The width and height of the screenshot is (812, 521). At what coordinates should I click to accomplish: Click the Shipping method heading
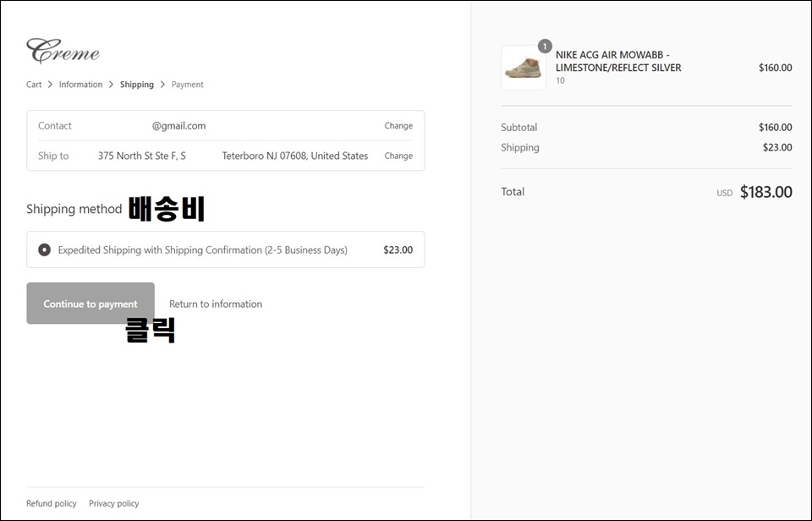(x=74, y=209)
